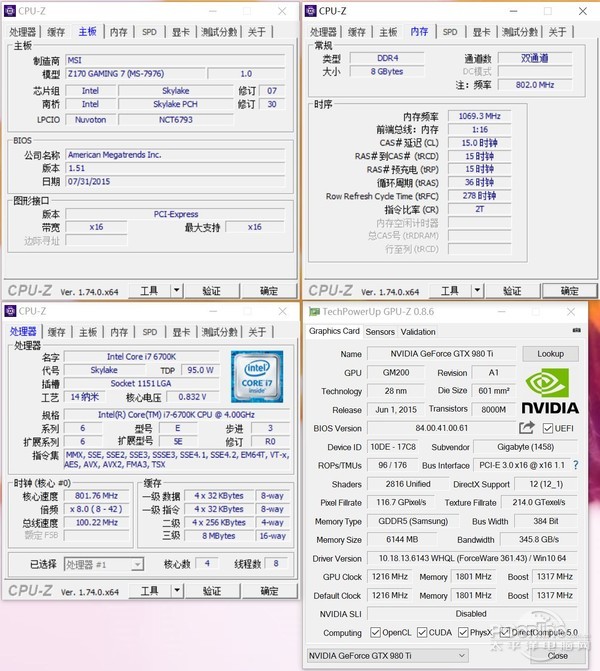This screenshot has width=600, height=671.
Task: Click the LPCIO value NCT6793
Action: point(175,119)
